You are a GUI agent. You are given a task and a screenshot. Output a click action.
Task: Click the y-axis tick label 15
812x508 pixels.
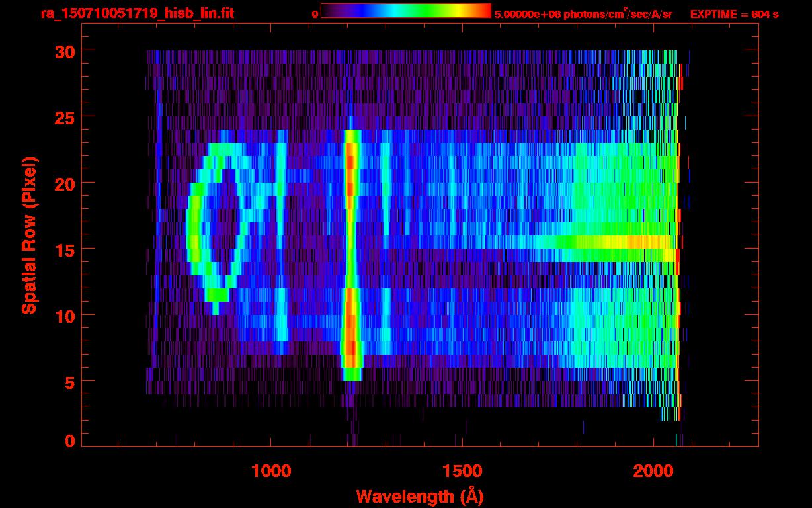click(64, 249)
